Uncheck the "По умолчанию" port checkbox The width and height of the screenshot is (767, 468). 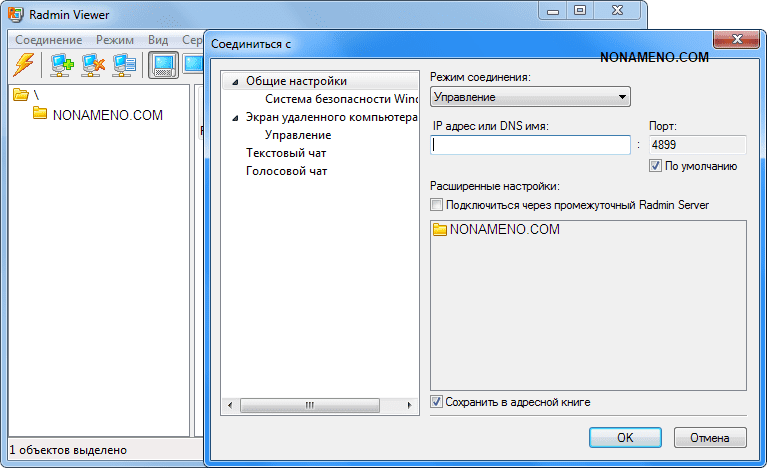[656, 166]
